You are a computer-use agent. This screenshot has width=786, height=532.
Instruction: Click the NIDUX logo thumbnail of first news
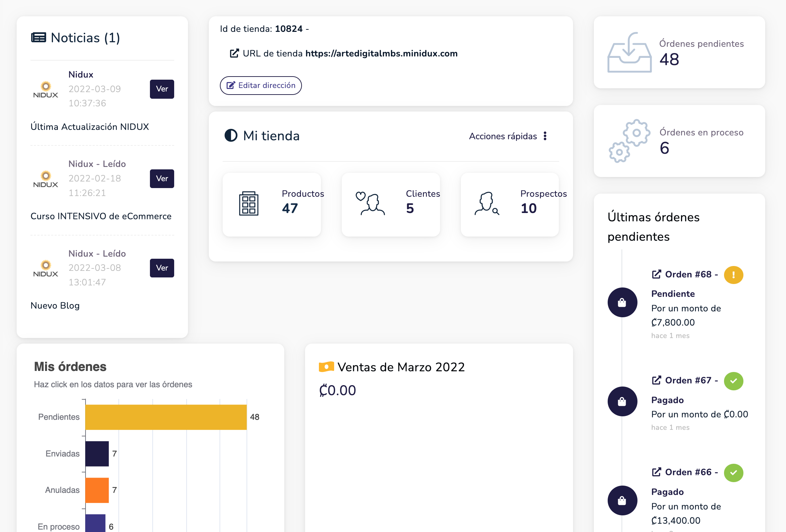click(x=46, y=90)
